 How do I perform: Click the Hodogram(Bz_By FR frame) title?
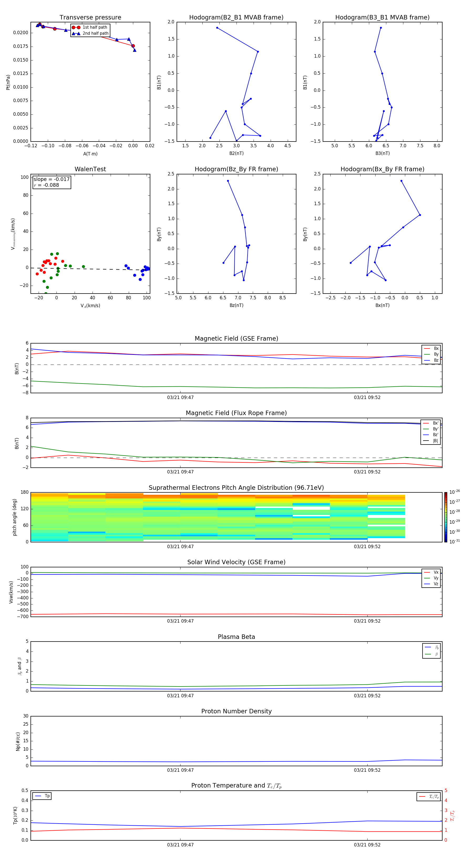236,169
